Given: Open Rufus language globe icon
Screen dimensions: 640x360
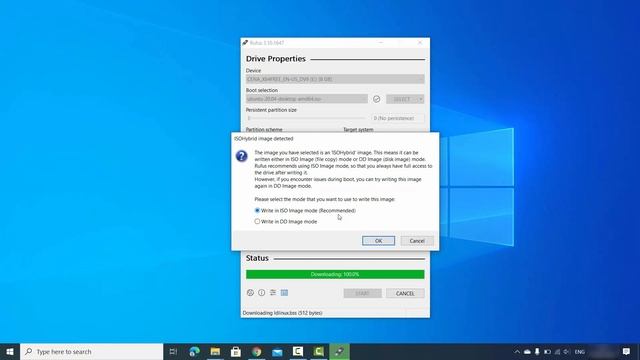Looking at the screenshot, I should [x=250, y=293].
